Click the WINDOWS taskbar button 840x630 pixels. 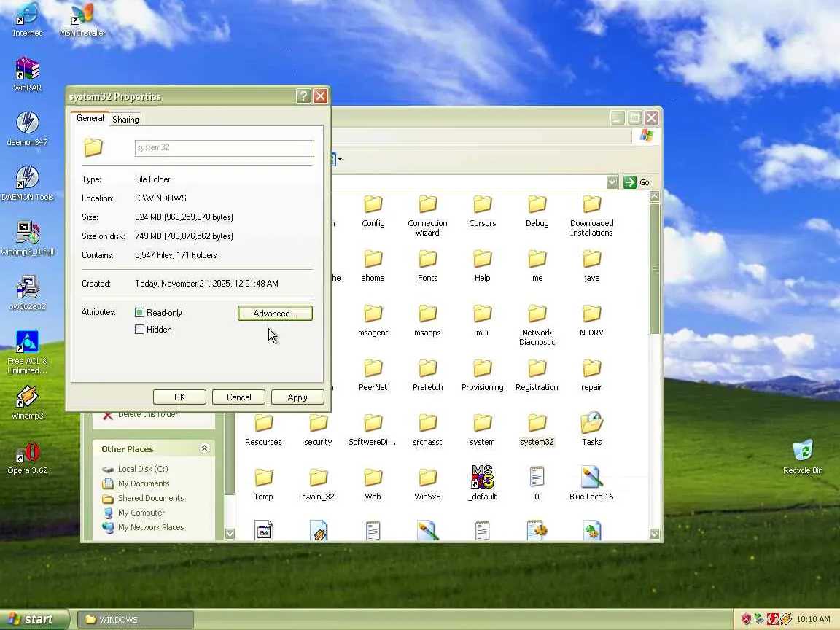(x=136, y=619)
